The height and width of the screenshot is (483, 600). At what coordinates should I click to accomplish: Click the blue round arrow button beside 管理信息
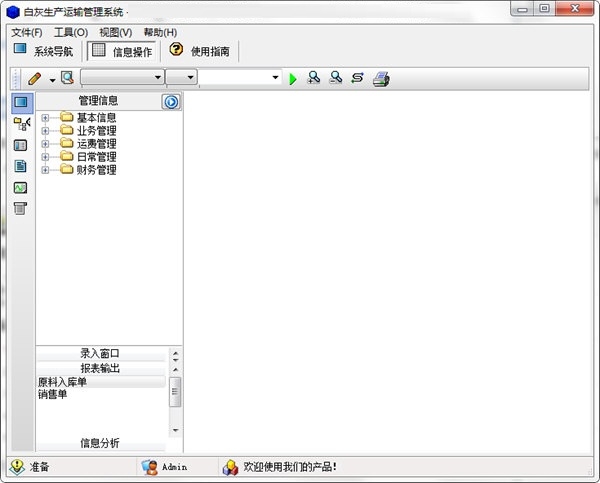[171, 102]
